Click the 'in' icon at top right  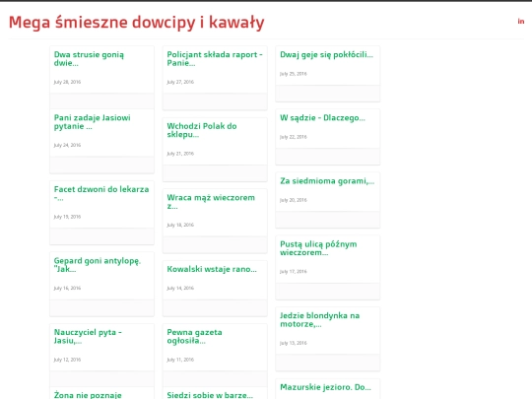pos(521,22)
